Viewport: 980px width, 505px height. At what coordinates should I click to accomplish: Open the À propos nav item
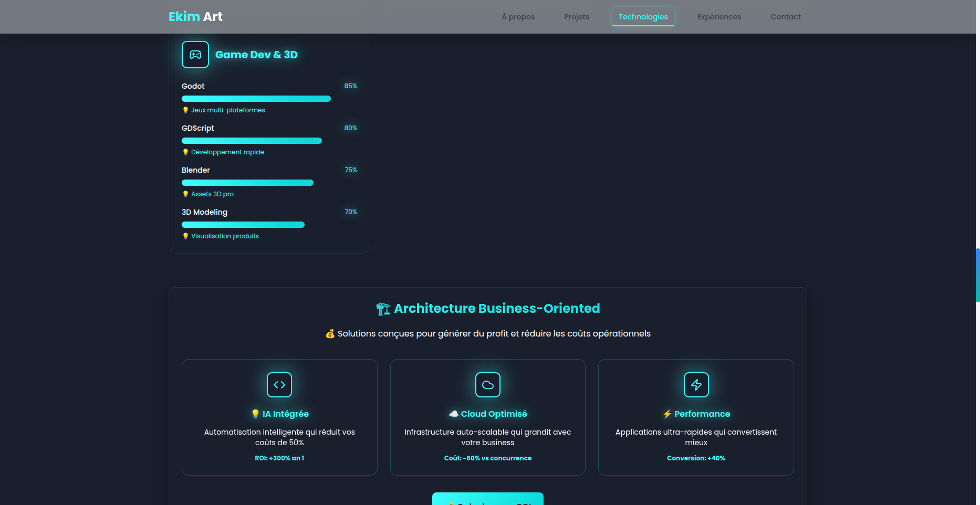pyautogui.click(x=518, y=17)
